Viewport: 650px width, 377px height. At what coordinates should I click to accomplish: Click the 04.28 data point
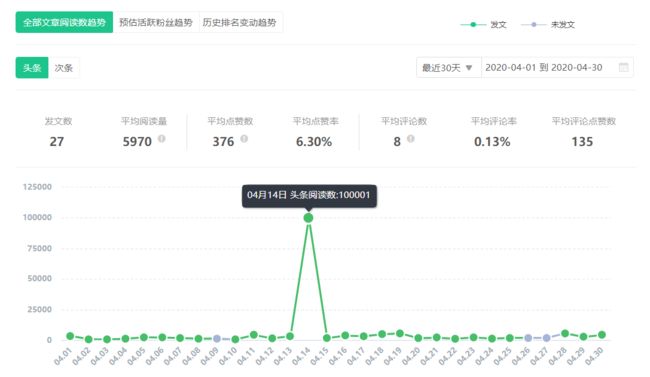pyautogui.click(x=565, y=333)
